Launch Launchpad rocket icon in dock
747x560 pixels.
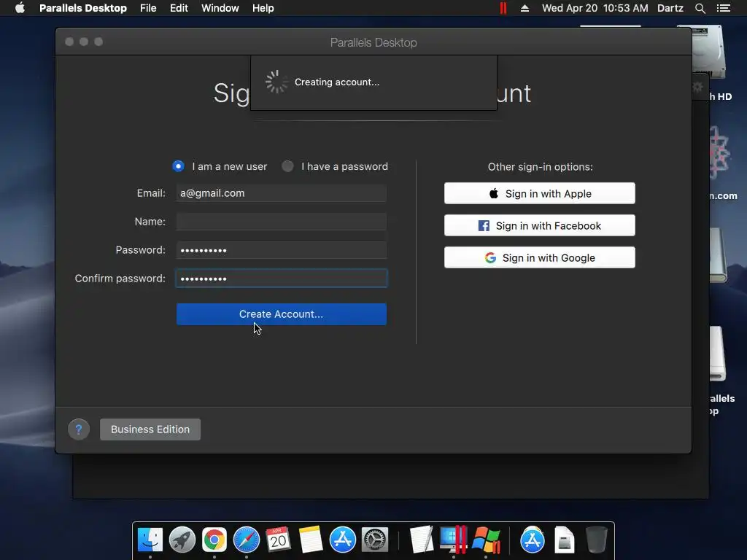click(182, 540)
